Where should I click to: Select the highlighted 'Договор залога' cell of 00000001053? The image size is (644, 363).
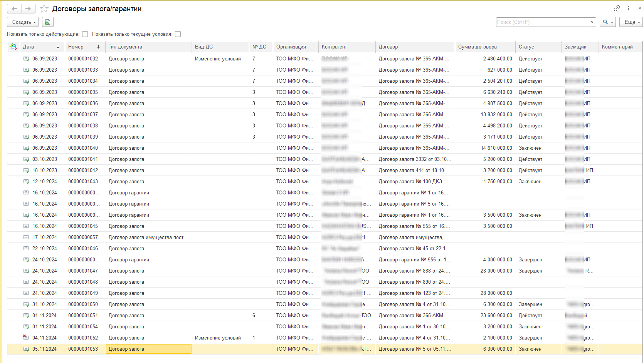point(148,349)
